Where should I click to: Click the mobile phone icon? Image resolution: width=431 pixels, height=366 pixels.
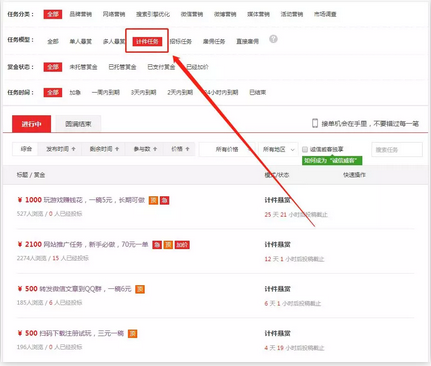[315, 123]
